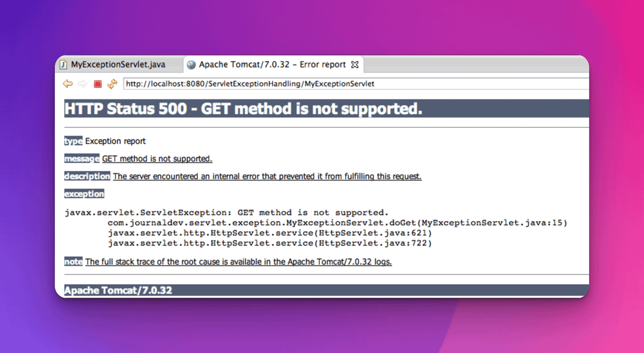
Task: Click the MyExceptionServlet.doGet stack trace line
Action: (x=337, y=222)
